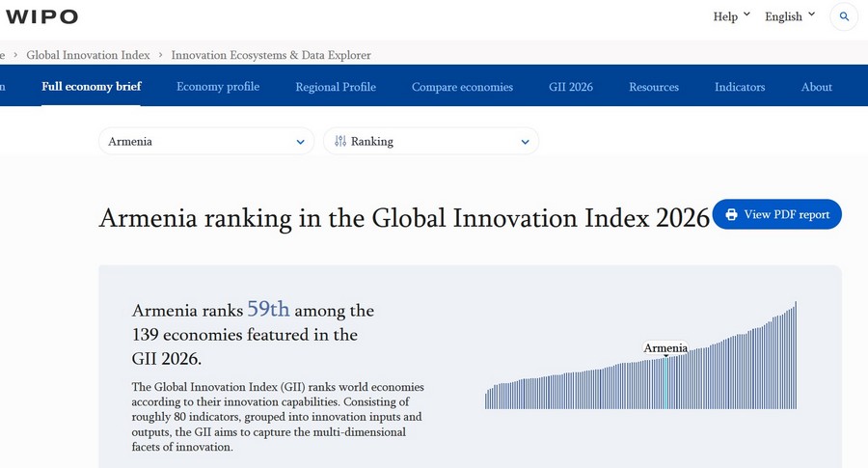Click the chevron in the Ranking dropdown
The width and height of the screenshot is (868, 468).
525,142
